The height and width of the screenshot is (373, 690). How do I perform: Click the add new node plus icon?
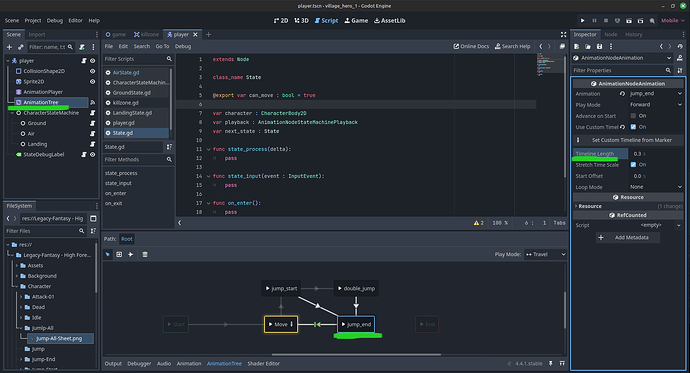coord(9,47)
